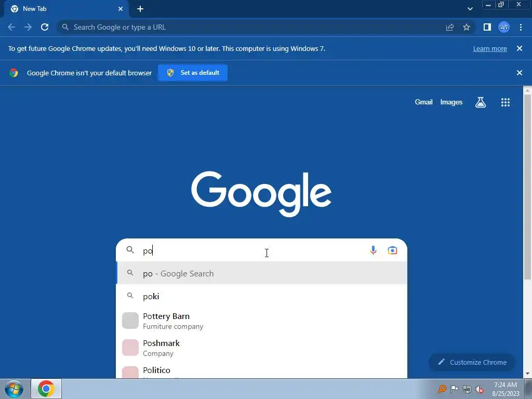Viewport: 532px width, 399px height.
Task: Click the Show desktop strip in taskbar
Action: [x=528, y=389]
